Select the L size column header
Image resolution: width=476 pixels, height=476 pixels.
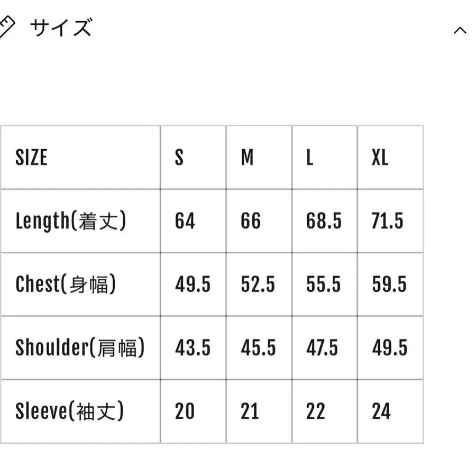[325, 157]
